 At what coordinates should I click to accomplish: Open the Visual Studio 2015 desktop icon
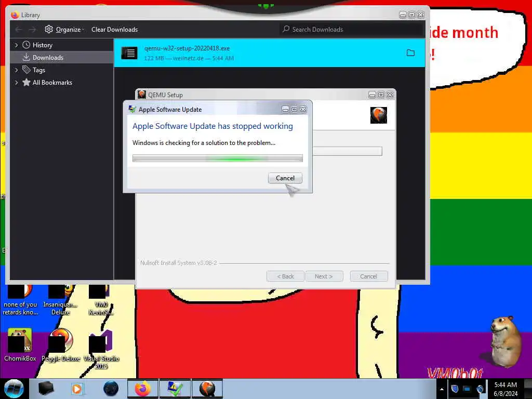[101, 349]
